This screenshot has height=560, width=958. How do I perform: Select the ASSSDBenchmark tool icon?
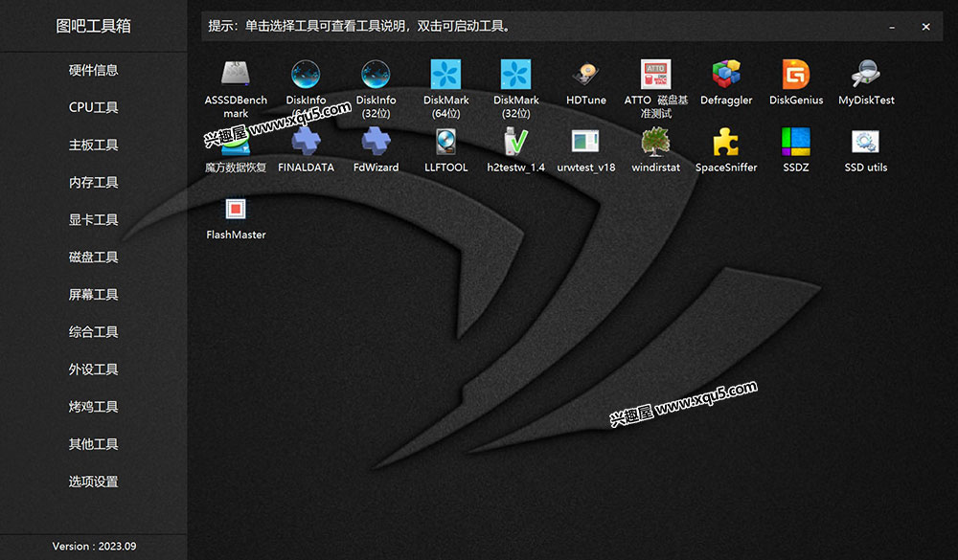[236, 74]
